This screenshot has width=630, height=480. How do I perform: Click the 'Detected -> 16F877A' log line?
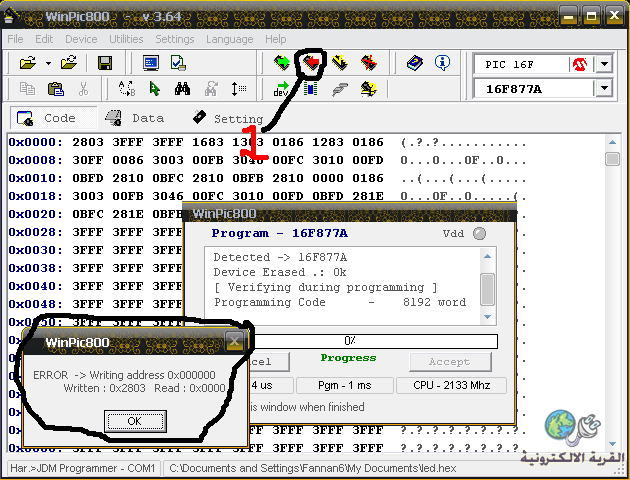pos(280,257)
